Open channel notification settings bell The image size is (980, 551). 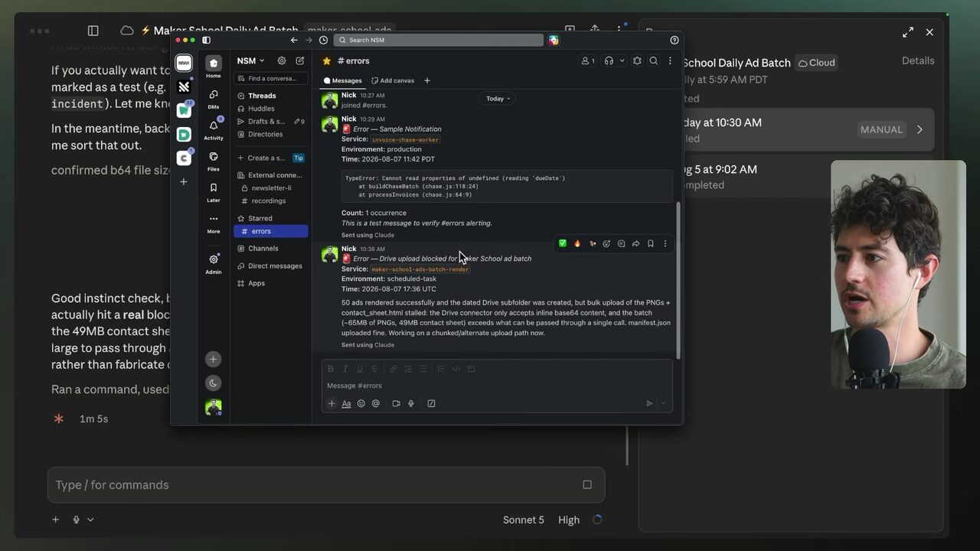point(637,61)
